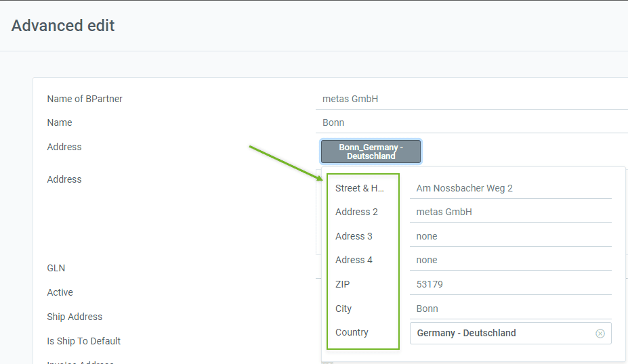The height and width of the screenshot is (364, 628).
Task: Click the Name field containing Bonn
Action: [x=472, y=122]
